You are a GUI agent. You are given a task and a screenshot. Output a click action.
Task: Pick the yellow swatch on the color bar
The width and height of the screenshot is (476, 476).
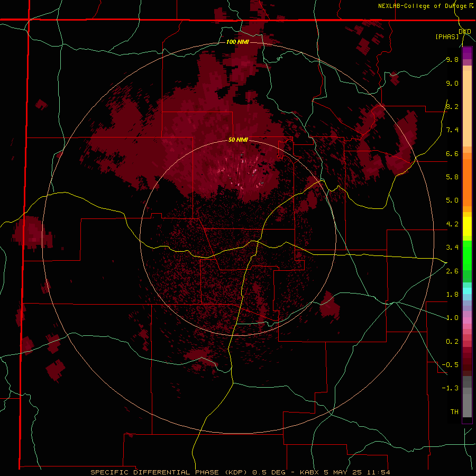click(467, 226)
